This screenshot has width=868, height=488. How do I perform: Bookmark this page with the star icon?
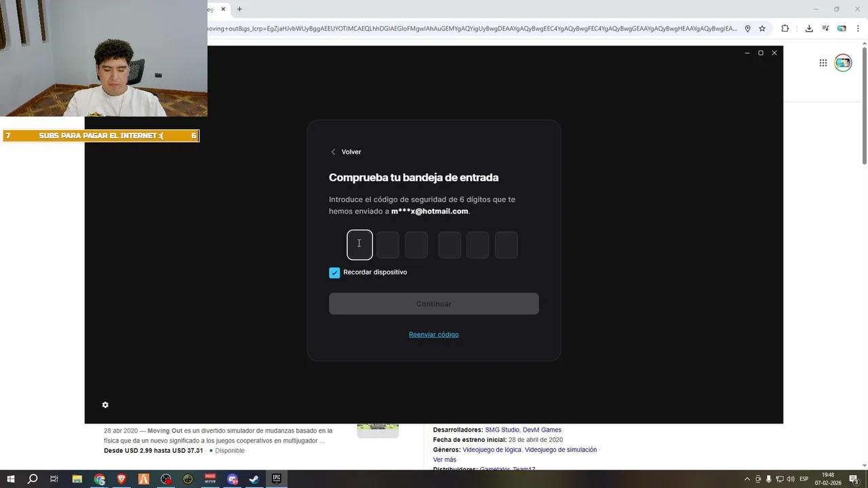(x=762, y=28)
